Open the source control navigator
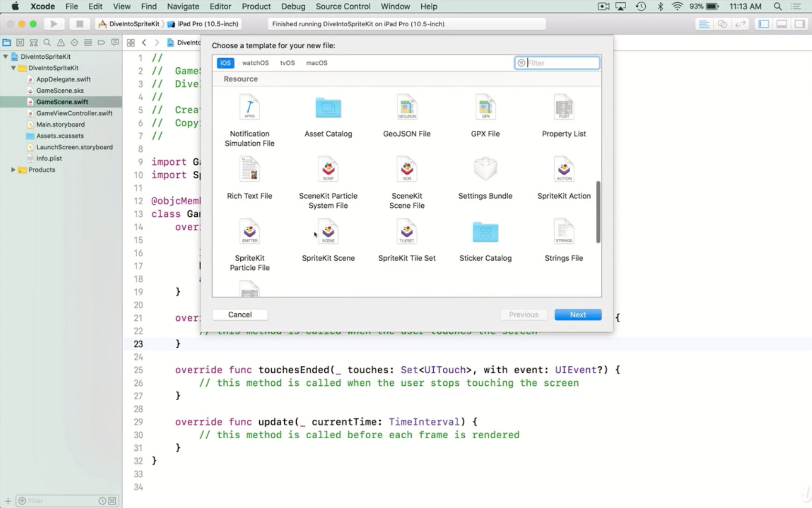 click(x=20, y=42)
